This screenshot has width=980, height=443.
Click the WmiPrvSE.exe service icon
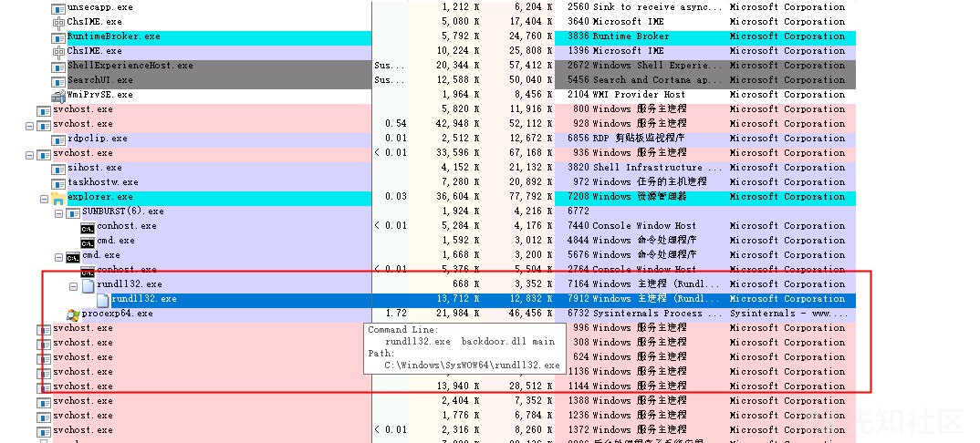click(x=58, y=96)
